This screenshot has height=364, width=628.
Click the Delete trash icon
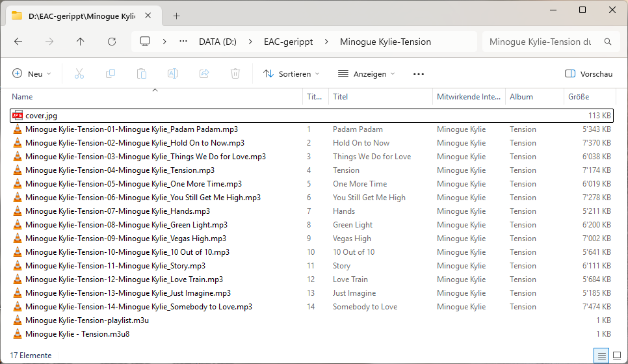click(x=235, y=74)
